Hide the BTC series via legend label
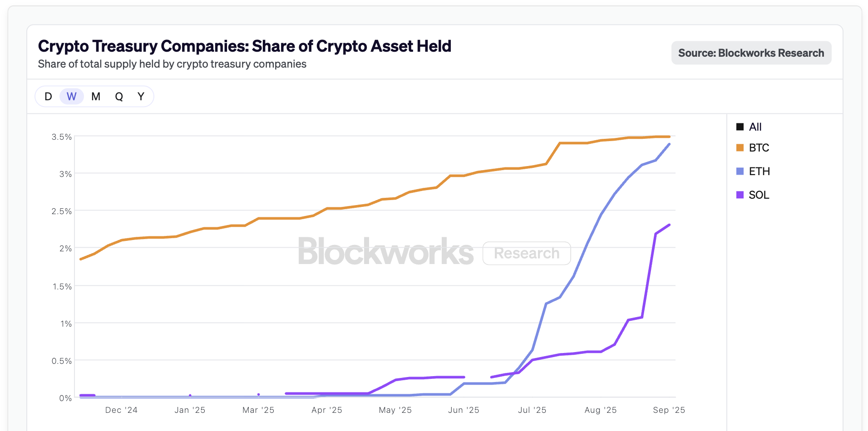868x431 pixels. click(759, 148)
